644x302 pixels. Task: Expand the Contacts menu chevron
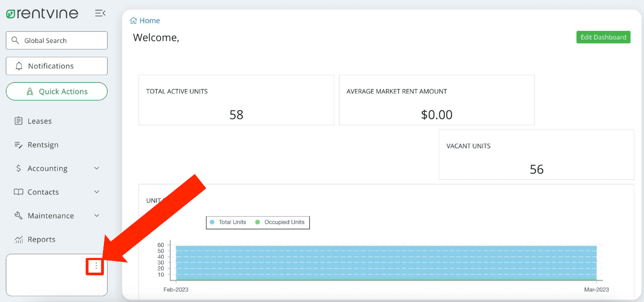coord(97,192)
